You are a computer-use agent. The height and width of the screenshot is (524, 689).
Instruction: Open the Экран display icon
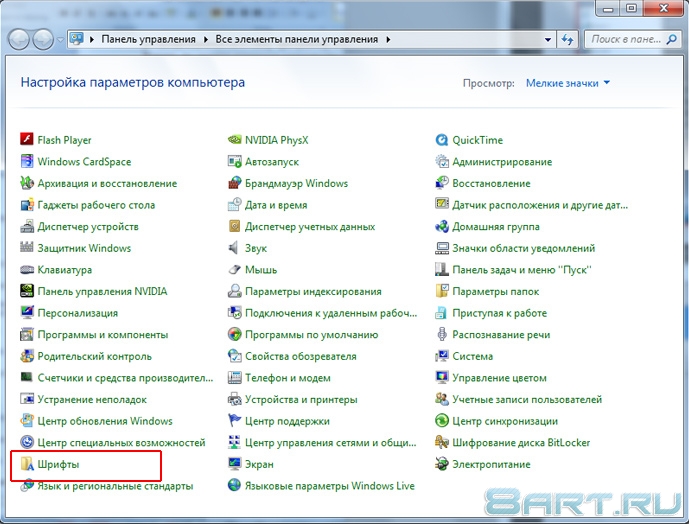point(234,464)
